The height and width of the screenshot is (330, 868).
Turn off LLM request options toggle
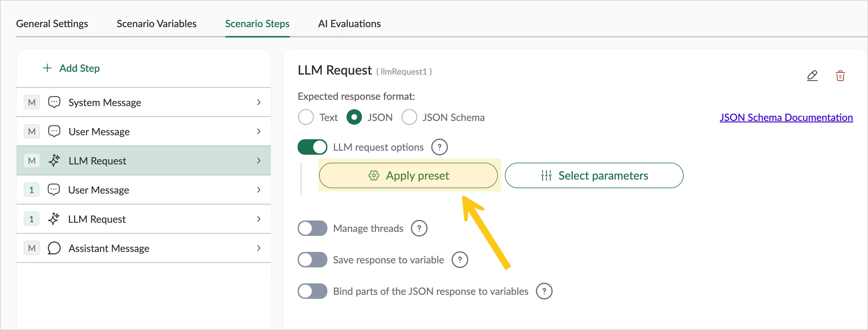pos(312,147)
